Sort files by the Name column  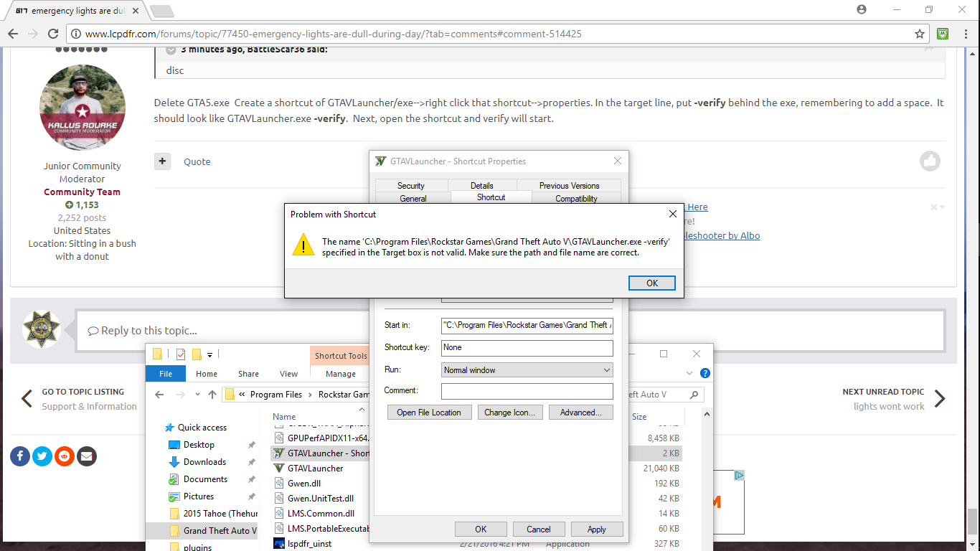(284, 416)
